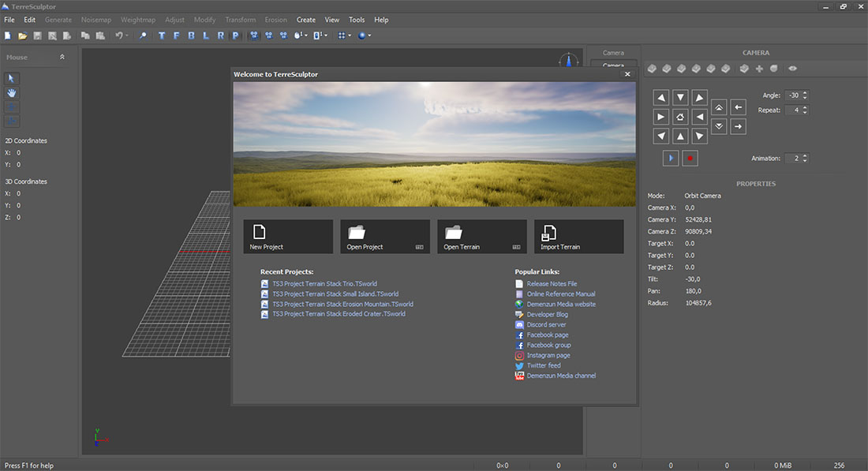Click the undo arrow in toolbar
Screen dimensions: 868x471
point(118,36)
